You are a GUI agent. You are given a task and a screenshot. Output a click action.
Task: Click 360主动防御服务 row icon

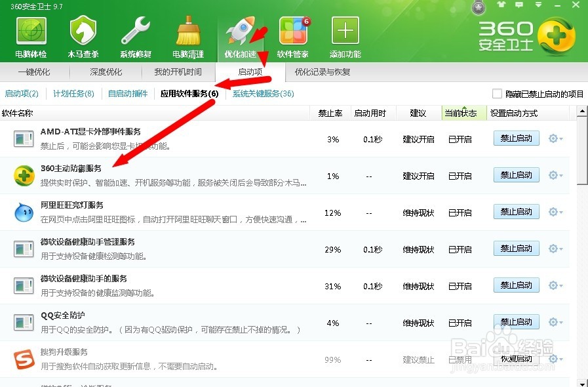(24, 175)
